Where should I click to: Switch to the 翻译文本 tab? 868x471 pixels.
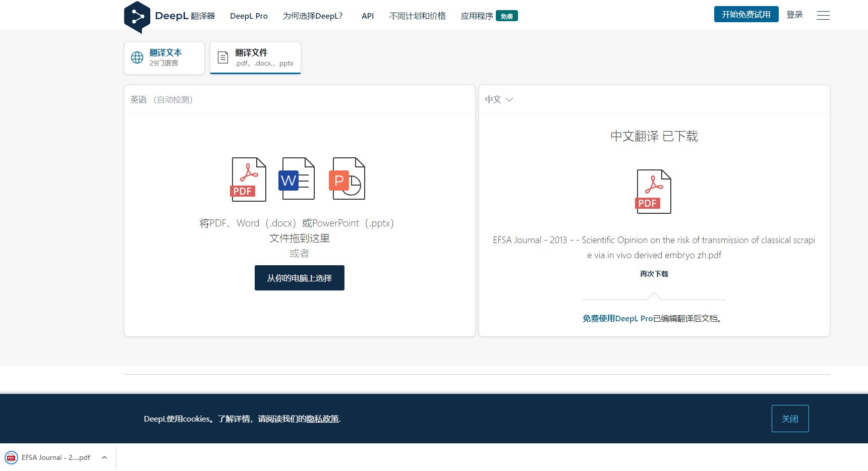(x=164, y=58)
